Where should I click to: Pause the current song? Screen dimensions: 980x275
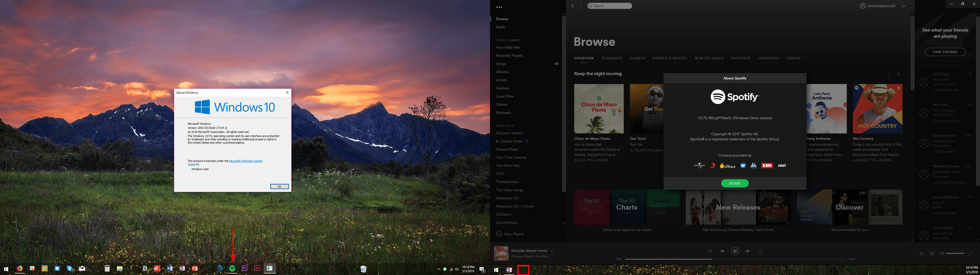tap(735, 251)
